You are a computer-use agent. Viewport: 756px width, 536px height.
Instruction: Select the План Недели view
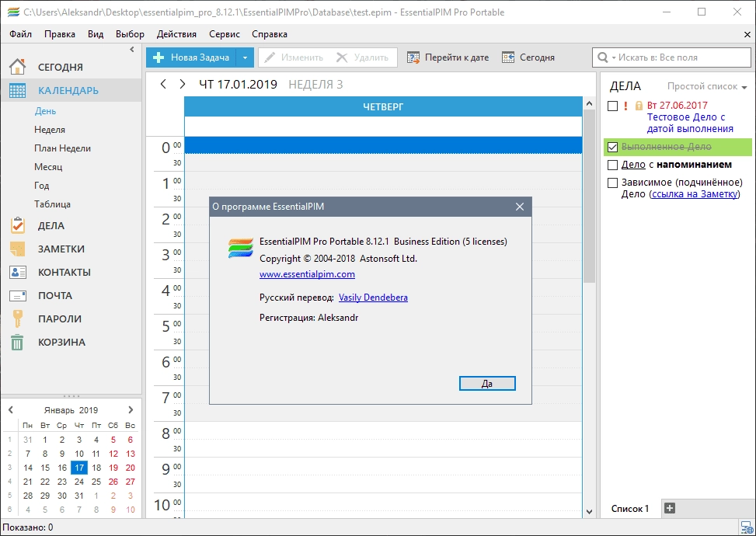[62, 148]
